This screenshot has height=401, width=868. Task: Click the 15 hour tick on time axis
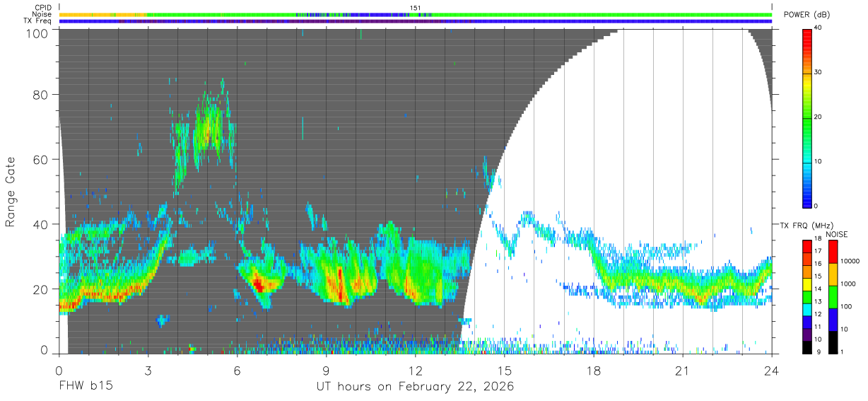[505, 371]
